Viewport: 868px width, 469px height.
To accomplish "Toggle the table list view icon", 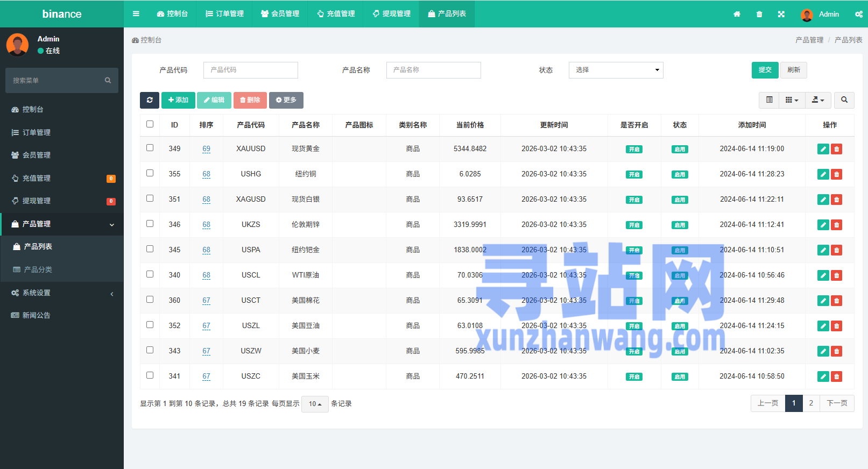I will 769,100.
